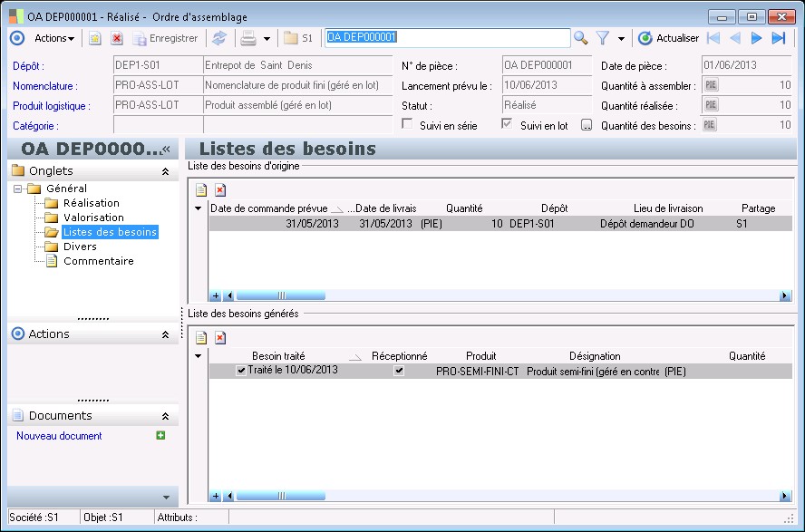Screen dimensions: 805x532
Task: Select Valorisation in the tree
Action: [x=93, y=218]
